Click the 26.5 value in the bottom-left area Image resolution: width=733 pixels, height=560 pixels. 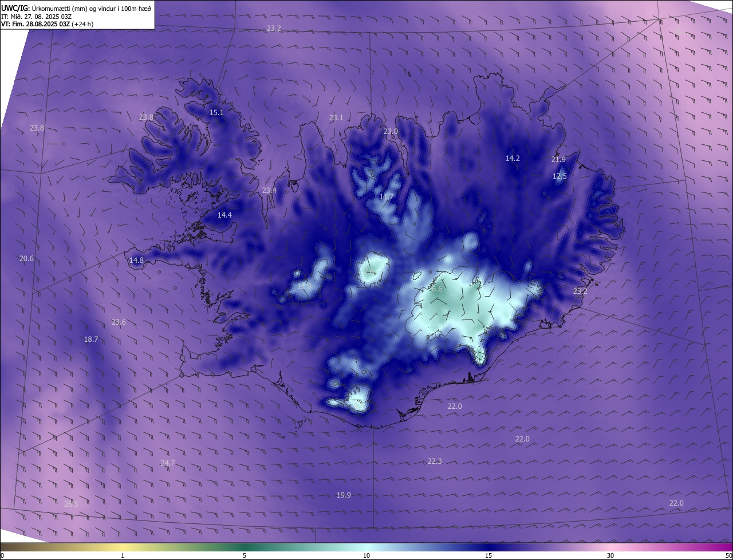[x=71, y=504]
